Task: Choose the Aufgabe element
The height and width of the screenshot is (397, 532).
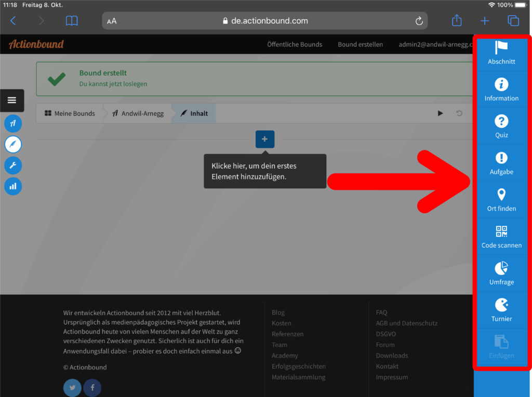Action: (501, 163)
